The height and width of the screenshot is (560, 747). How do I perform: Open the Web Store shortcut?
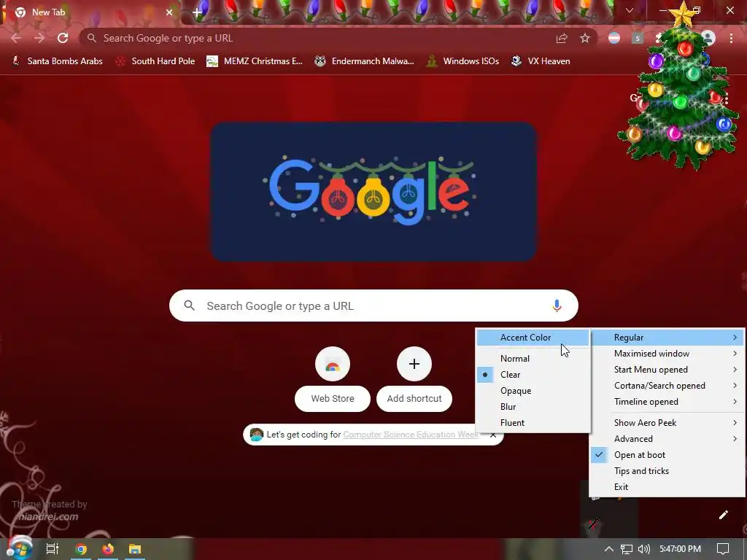pyautogui.click(x=333, y=379)
